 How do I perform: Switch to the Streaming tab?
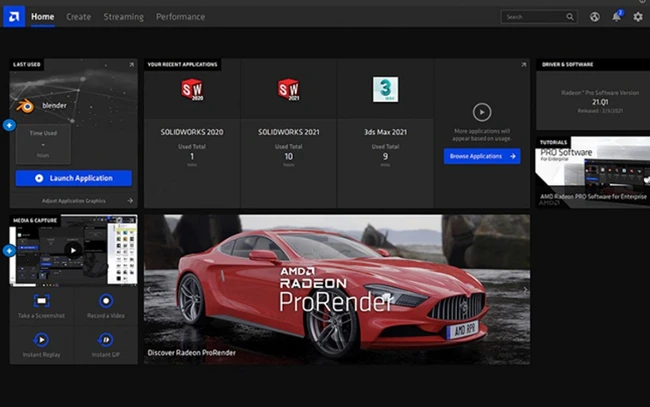point(123,17)
